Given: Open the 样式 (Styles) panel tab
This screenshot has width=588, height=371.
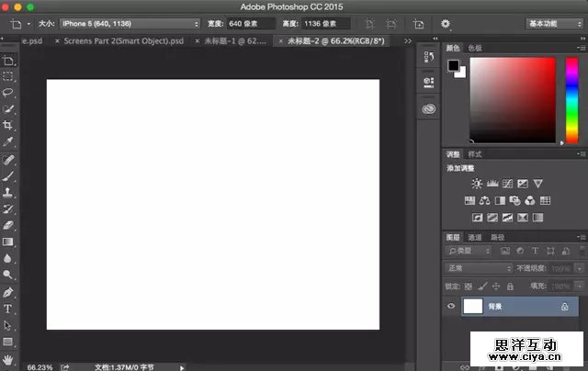Looking at the screenshot, I should 474,154.
